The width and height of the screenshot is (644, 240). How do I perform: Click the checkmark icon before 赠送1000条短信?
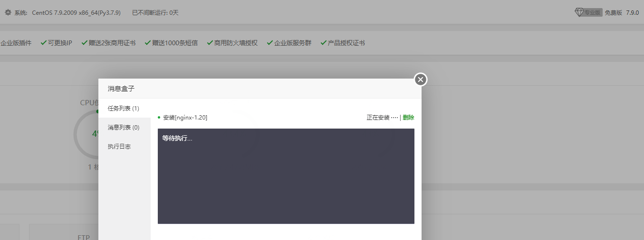147,43
